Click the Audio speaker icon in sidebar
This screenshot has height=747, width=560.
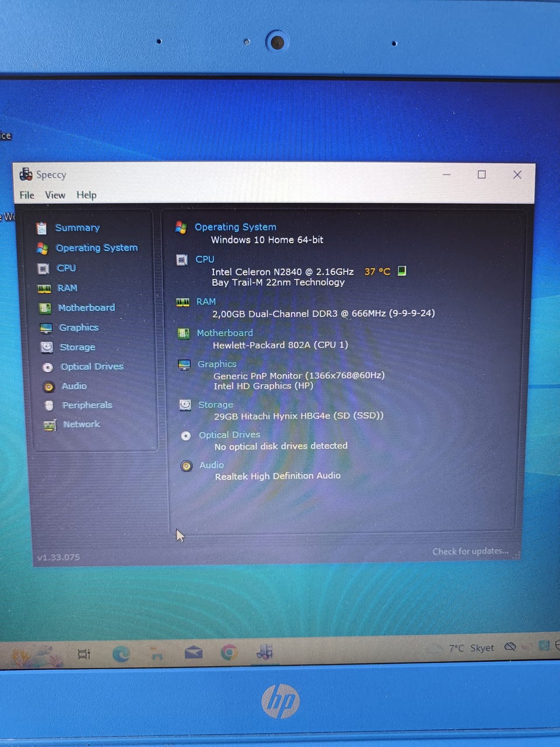49,386
